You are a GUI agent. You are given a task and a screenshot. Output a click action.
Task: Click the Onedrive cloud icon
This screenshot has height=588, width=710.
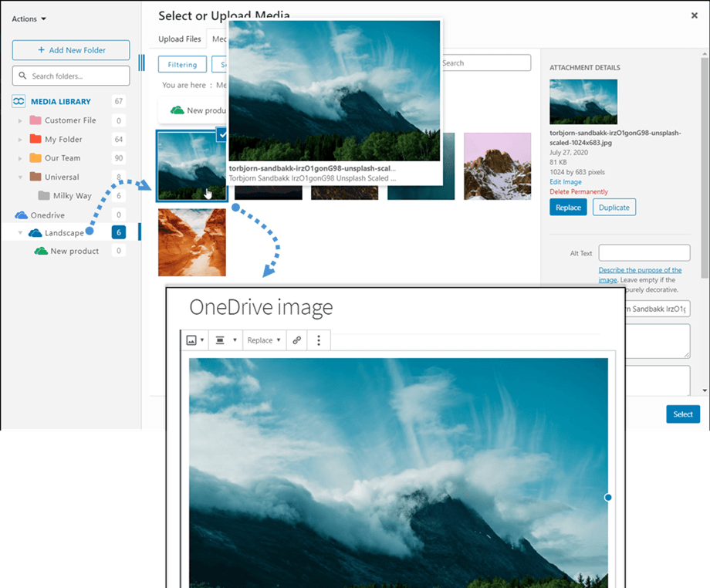pos(20,215)
